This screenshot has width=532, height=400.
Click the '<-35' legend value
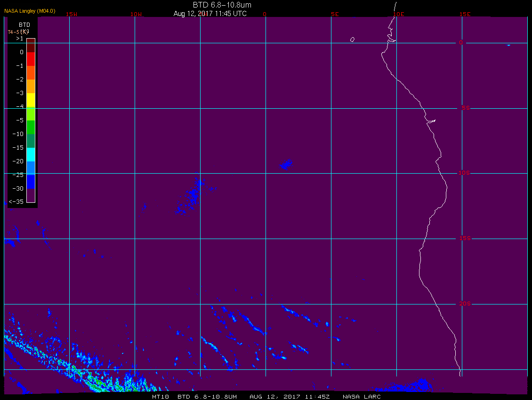tap(16, 202)
